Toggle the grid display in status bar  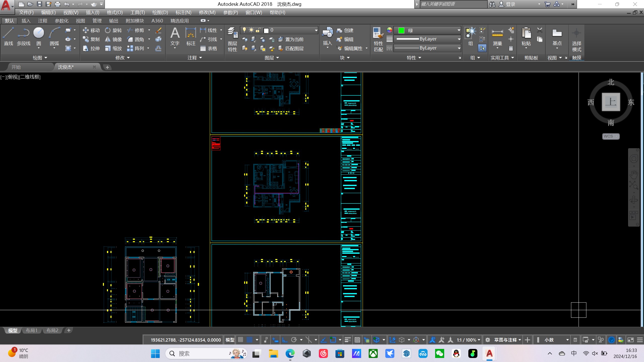241,340
